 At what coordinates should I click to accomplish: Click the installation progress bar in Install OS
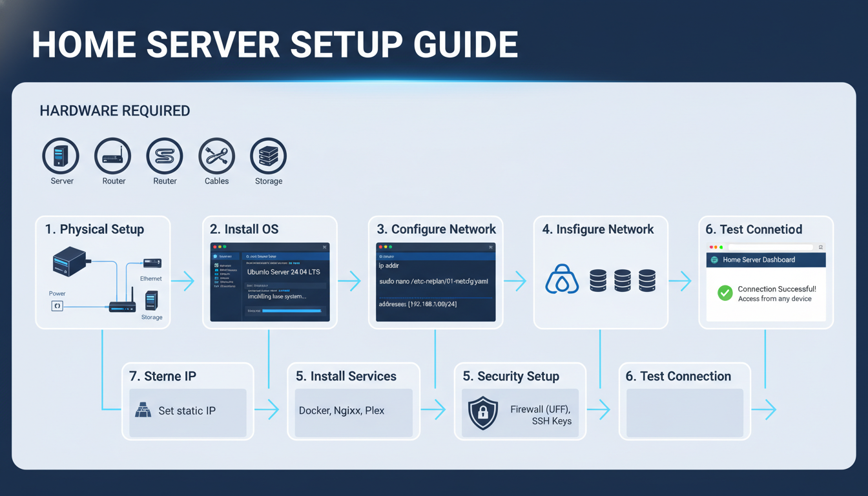pyautogui.click(x=292, y=311)
